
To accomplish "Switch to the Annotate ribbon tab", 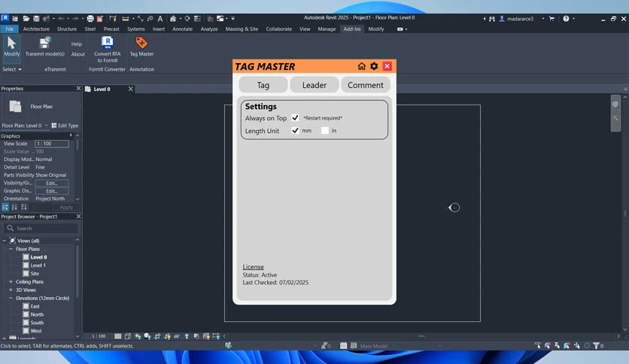I will click(183, 29).
